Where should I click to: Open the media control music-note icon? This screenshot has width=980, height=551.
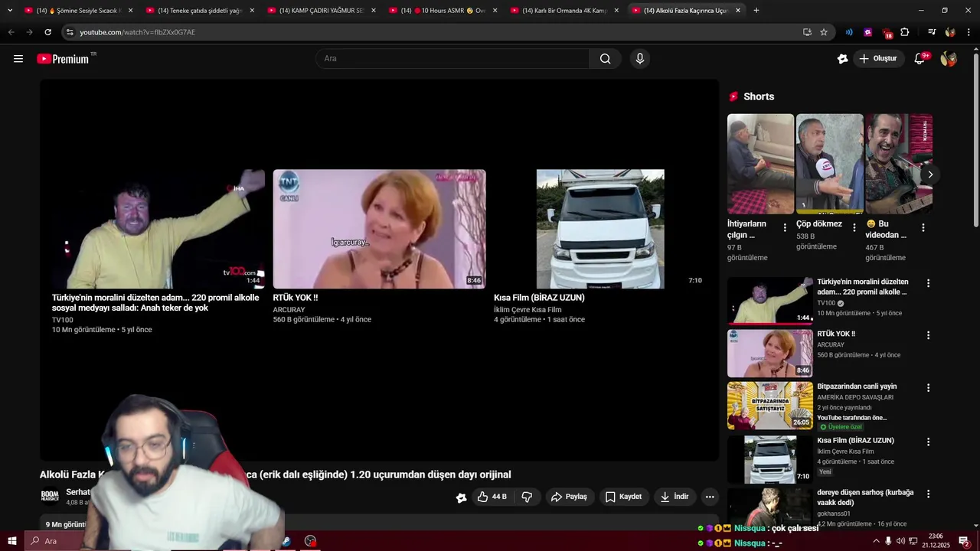932,32
